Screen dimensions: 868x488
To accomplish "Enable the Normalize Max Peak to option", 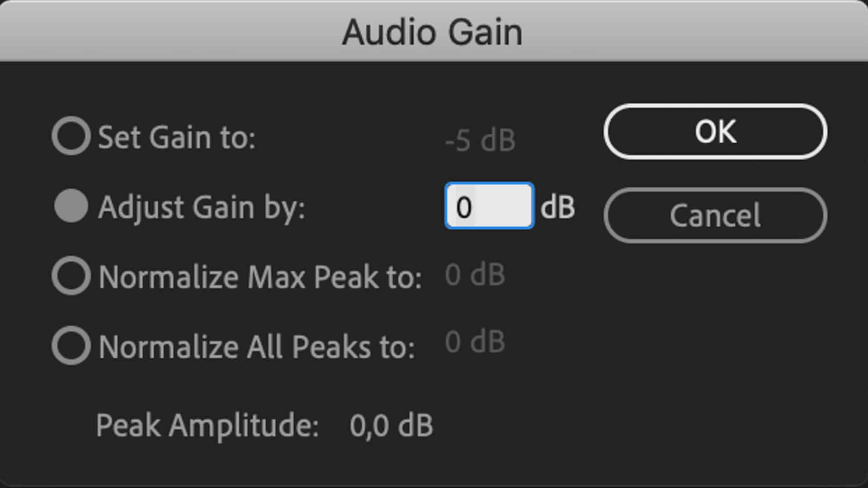I will (71, 276).
